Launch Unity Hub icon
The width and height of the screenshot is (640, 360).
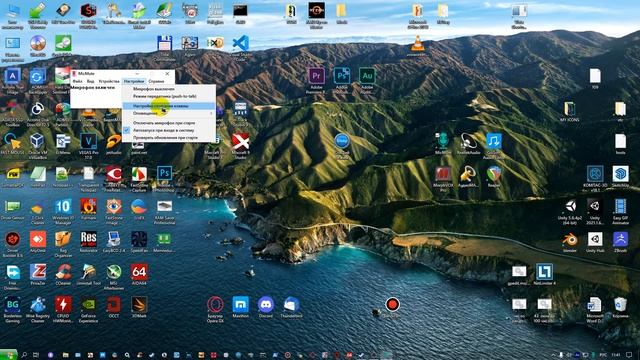pos(595,240)
